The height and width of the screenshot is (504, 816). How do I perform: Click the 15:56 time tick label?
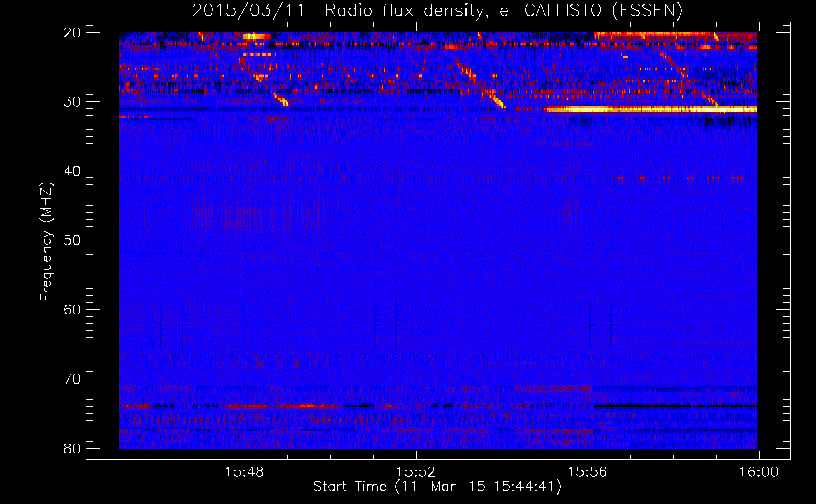tap(588, 472)
